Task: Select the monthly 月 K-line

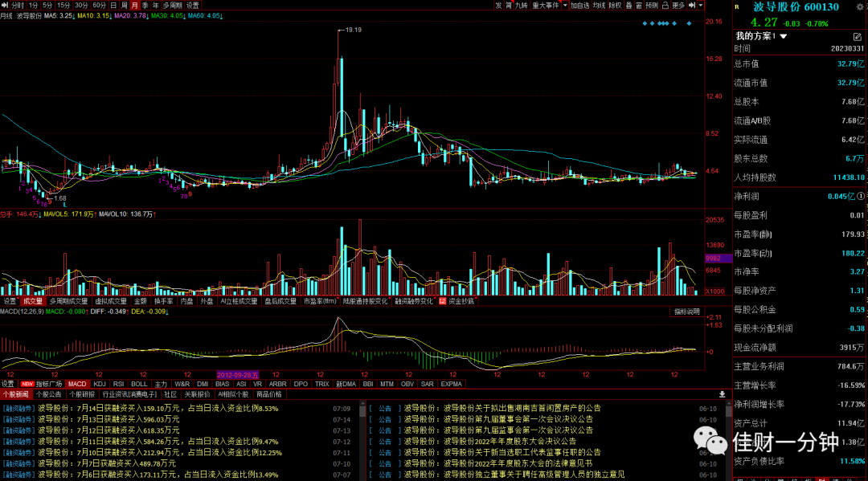Action: (x=134, y=5)
